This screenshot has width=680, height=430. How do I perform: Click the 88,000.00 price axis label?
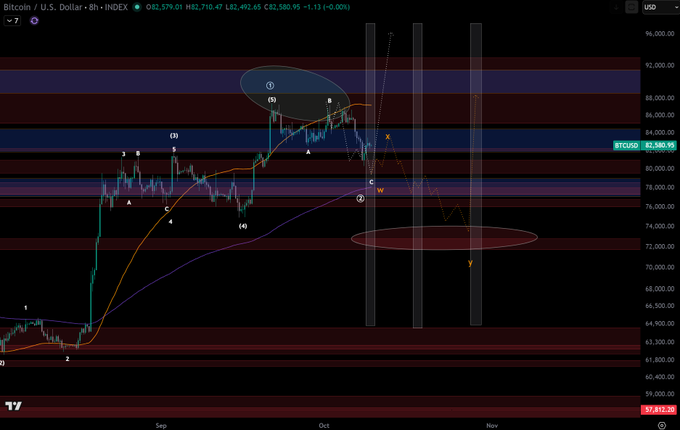[660, 98]
